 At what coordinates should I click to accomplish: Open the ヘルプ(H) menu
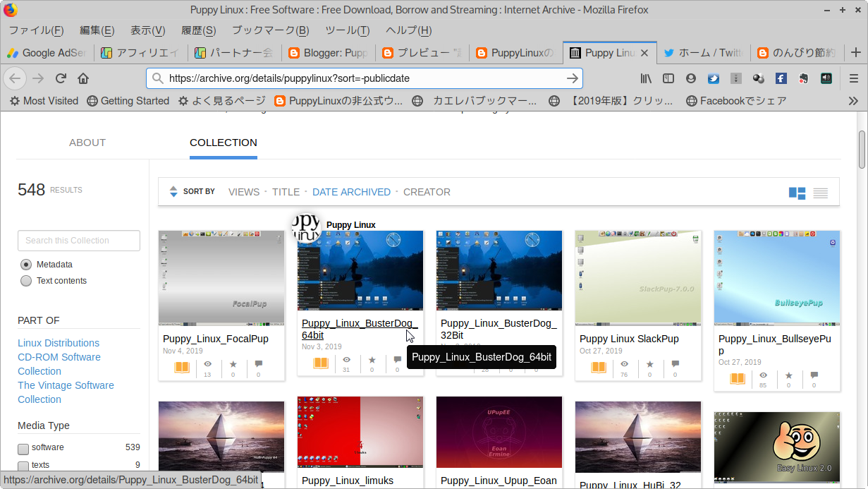[x=408, y=30]
